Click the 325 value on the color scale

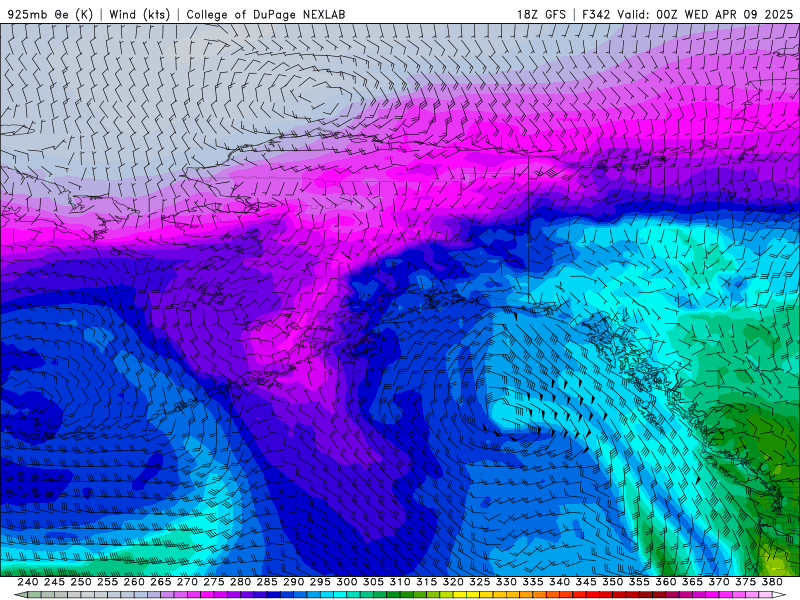tap(480, 582)
